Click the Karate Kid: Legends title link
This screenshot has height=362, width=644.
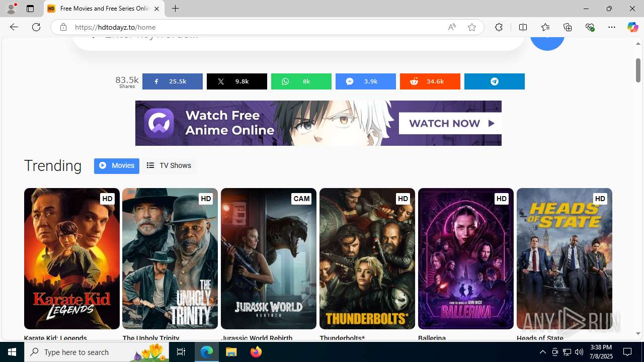(55, 338)
